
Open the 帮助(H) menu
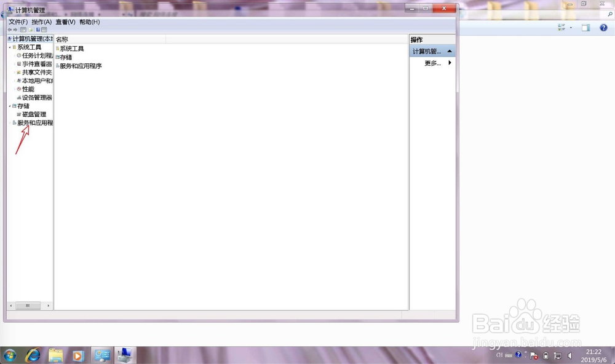click(89, 22)
